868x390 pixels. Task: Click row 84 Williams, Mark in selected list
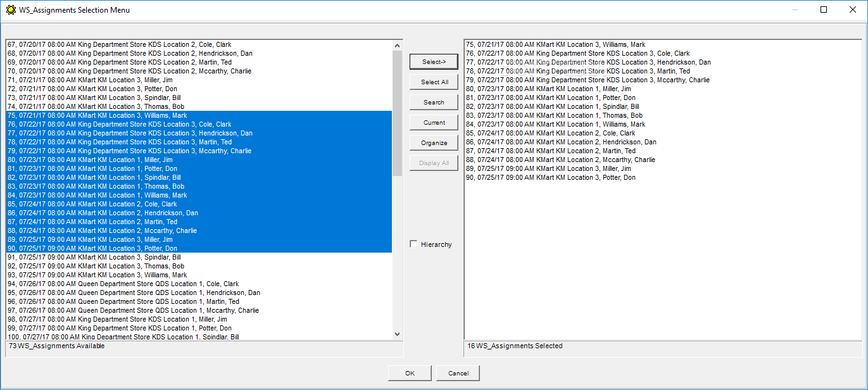point(663,124)
